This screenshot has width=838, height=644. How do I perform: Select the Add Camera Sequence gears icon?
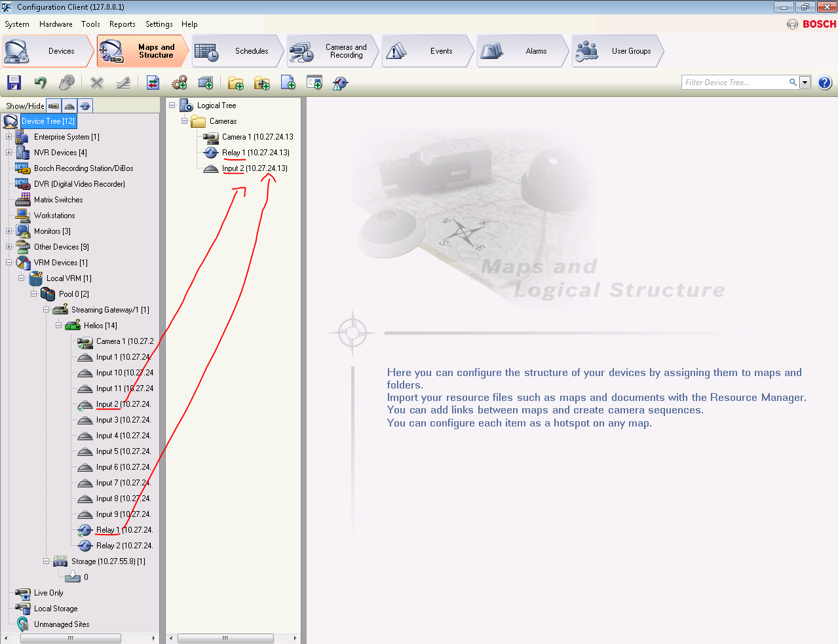[x=179, y=83]
